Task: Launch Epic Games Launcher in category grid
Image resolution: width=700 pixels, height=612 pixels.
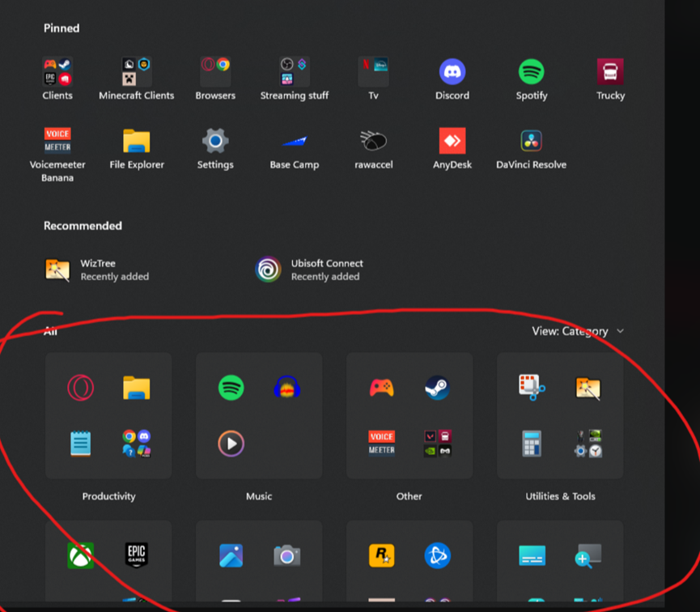Action: pos(137,555)
